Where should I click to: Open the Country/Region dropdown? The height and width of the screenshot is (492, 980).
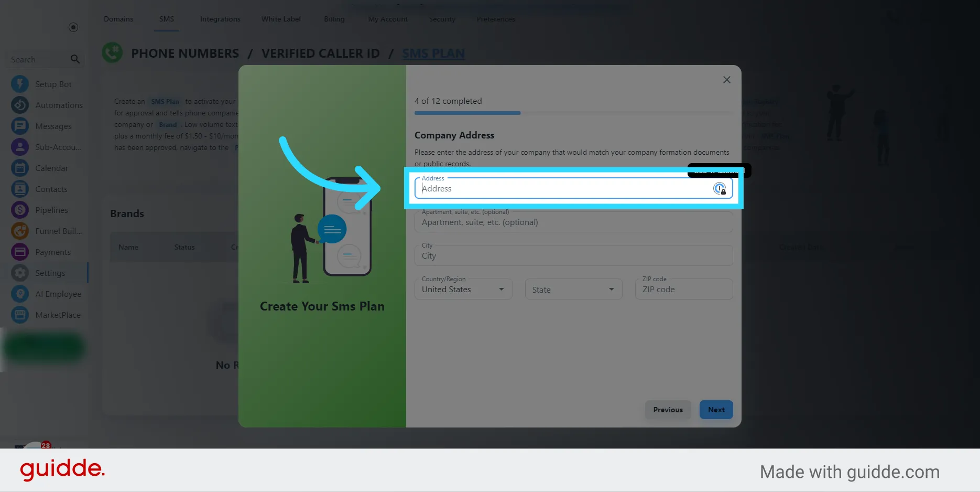tap(463, 289)
